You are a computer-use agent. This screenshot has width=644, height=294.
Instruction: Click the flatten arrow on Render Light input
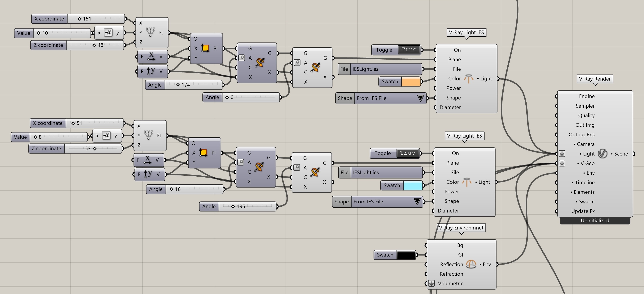pos(562,153)
